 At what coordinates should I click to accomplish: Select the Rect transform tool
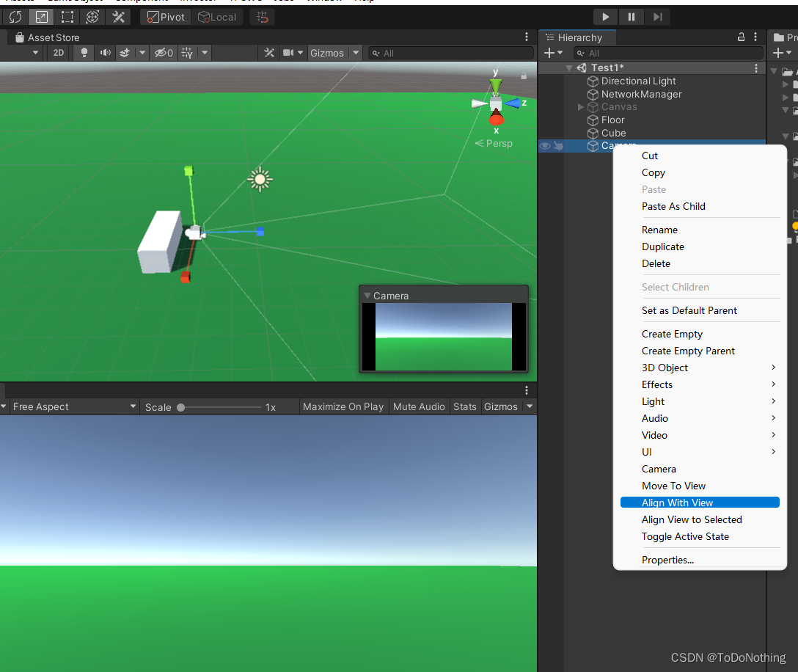tap(67, 17)
